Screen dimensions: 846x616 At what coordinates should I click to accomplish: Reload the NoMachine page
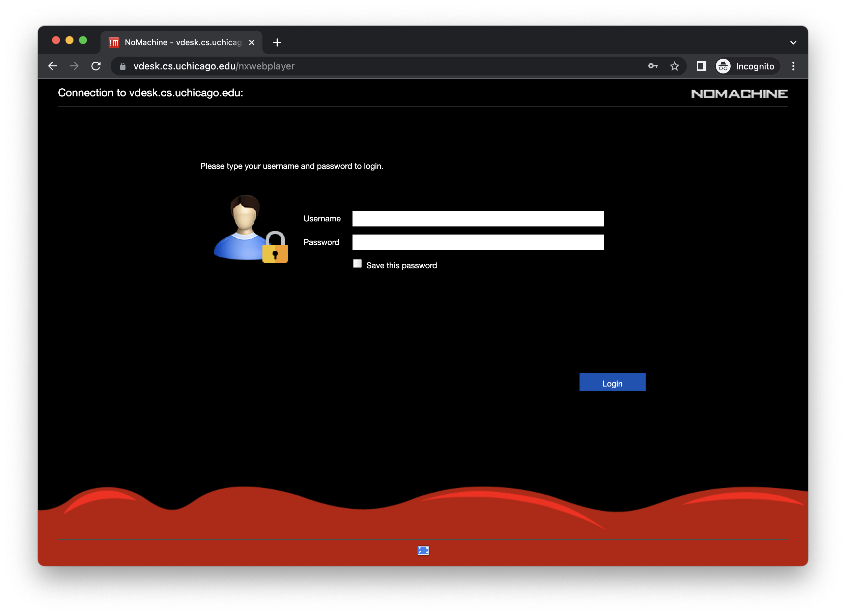click(96, 66)
